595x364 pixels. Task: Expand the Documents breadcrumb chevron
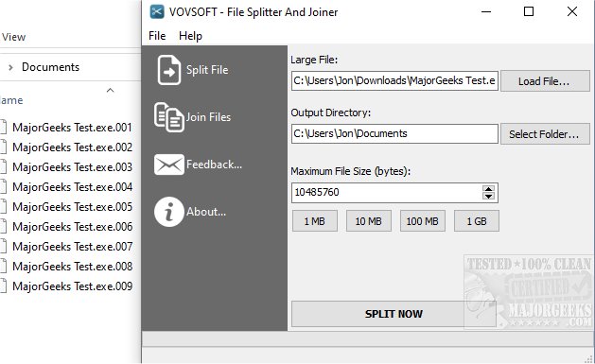[10, 67]
